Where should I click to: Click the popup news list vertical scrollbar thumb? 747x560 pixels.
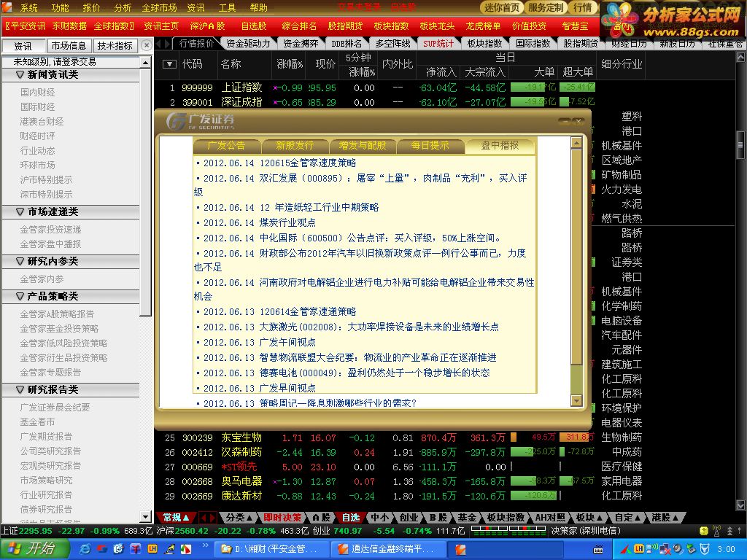point(576,257)
